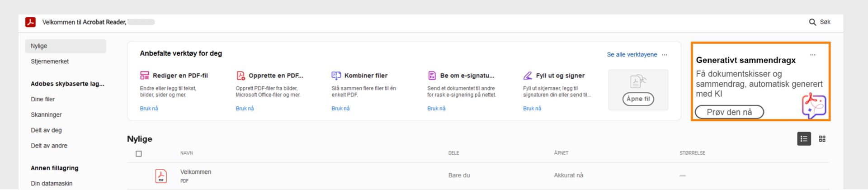
Task: Click the Prøv den nå button
Action: (x=729, y=112)
